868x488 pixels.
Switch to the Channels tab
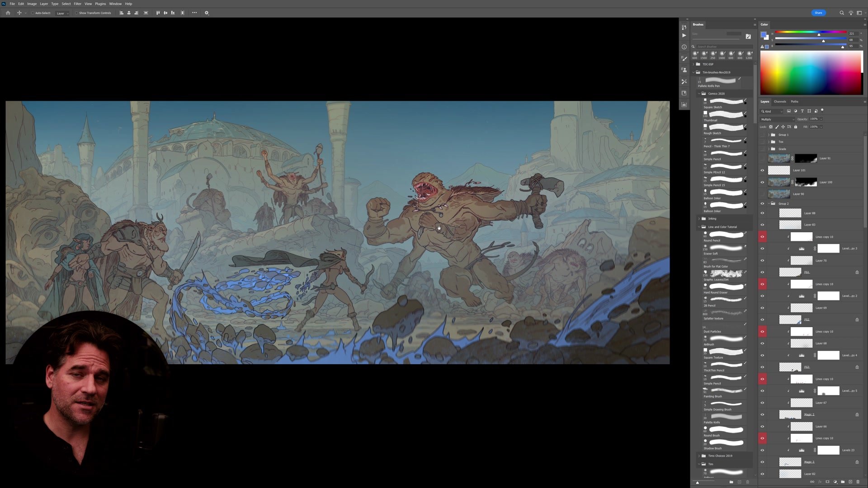[x=780, y=102]
